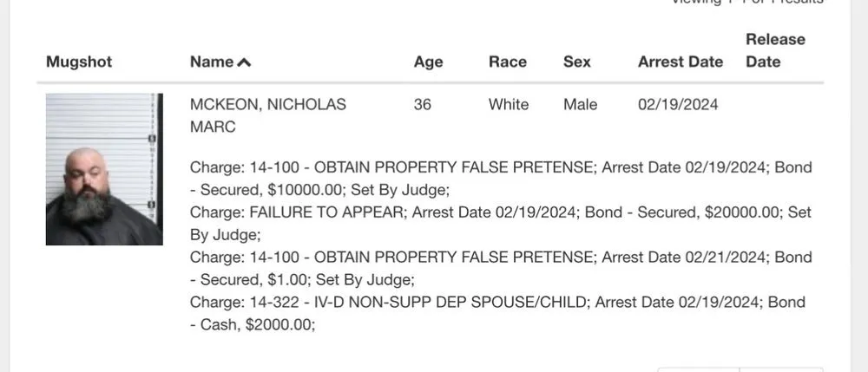Screen dimensions: 868x372
Task: Click the race value White
Action: tap(508, 105)
